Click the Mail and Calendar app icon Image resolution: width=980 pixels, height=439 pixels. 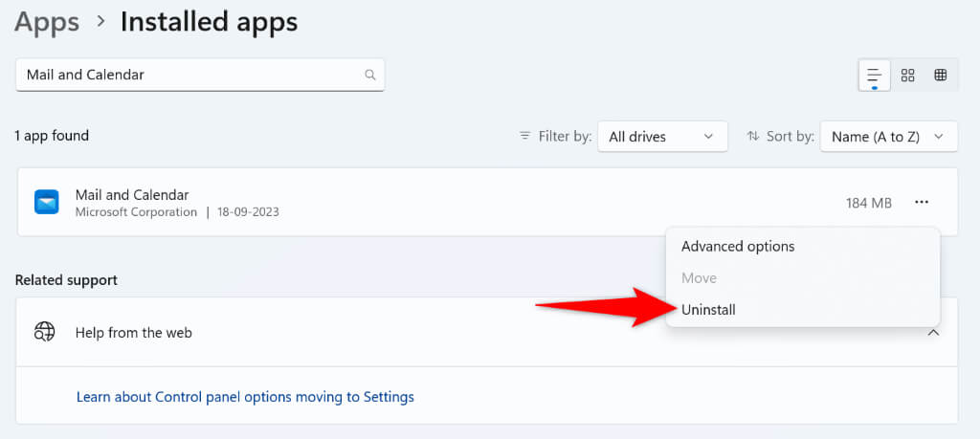click(x=47, y=202)
